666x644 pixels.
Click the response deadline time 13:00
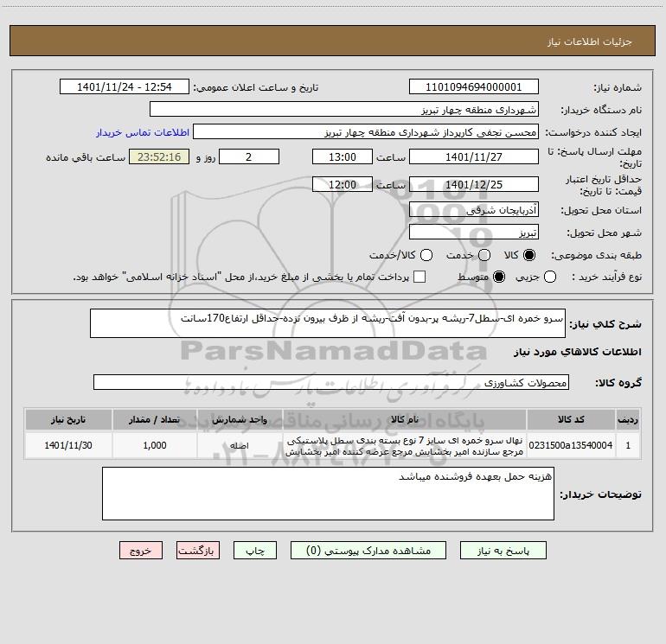tap(343, 156)
